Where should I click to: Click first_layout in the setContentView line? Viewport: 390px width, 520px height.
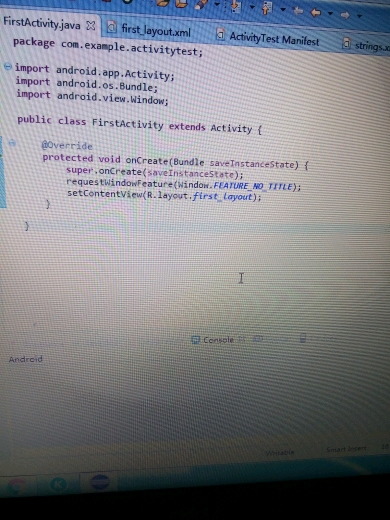coord(222,196)
